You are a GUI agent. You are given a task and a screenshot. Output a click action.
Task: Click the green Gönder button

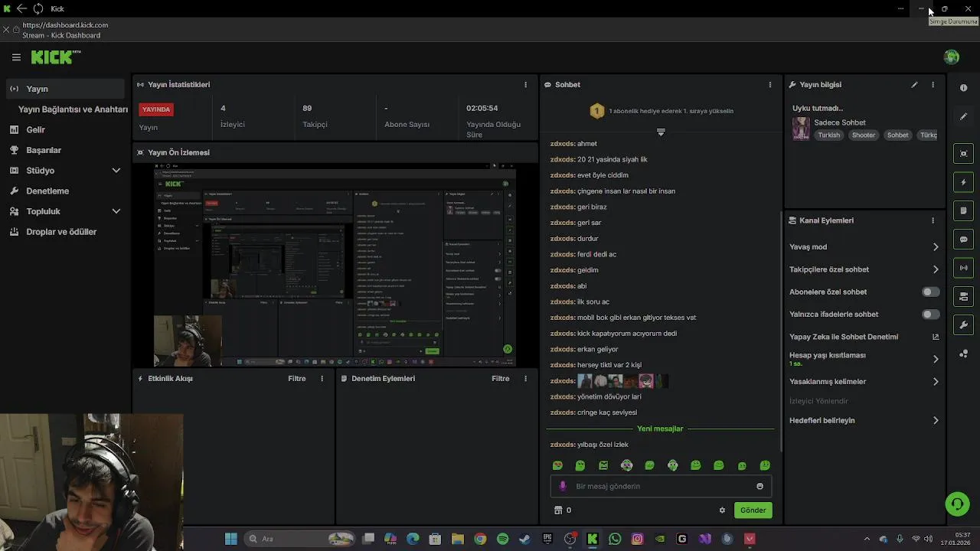click(753, 510)
